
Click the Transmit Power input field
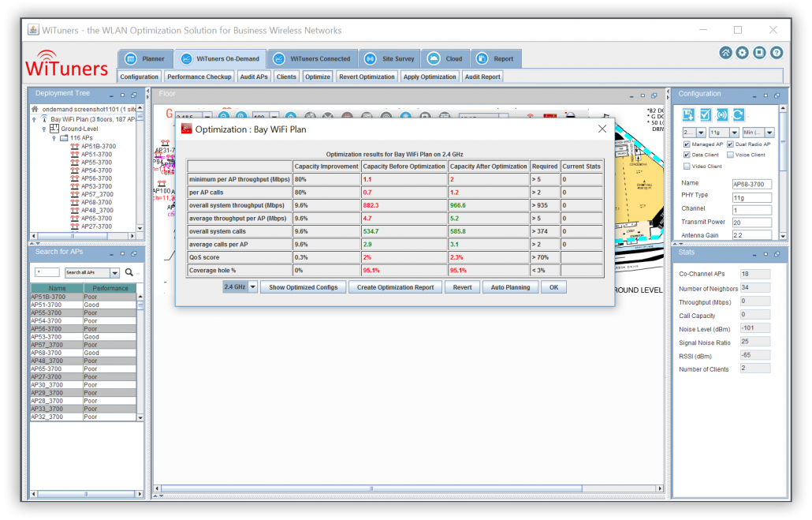point(751,223)
